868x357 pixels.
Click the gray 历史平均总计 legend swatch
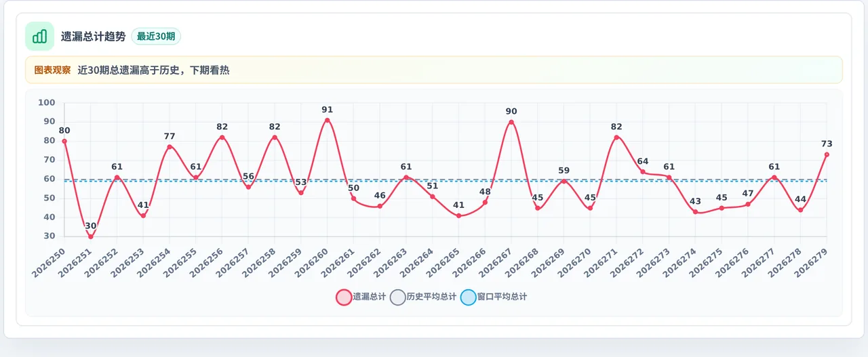[x=398, y=297]
